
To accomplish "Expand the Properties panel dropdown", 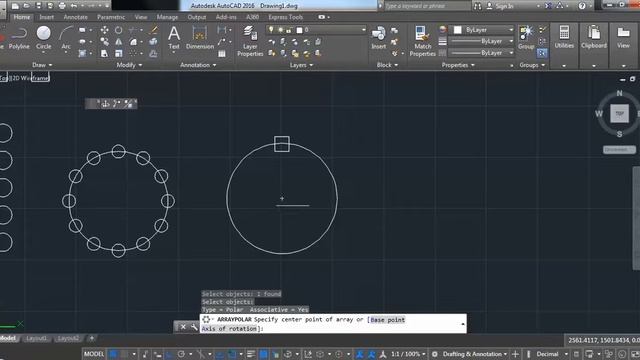I will point(458,65).
